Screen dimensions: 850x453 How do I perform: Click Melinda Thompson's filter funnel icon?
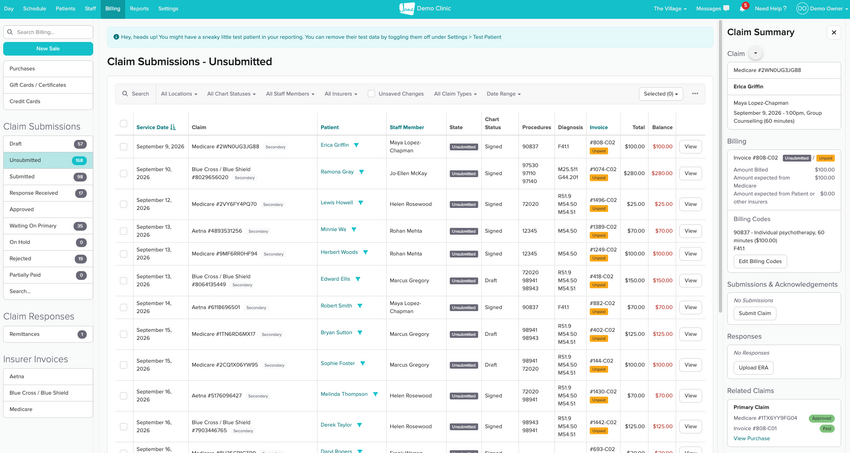[x=375, y=394]
